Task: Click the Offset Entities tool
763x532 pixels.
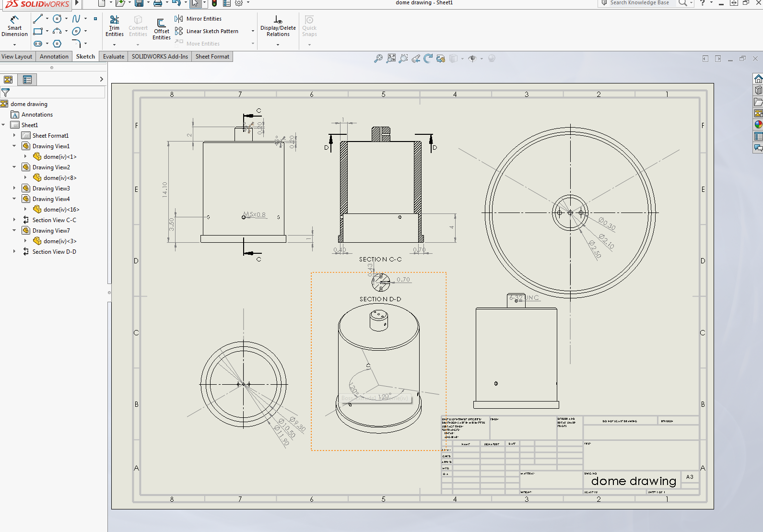Action: pyautogui.click(x=162, y=29)
